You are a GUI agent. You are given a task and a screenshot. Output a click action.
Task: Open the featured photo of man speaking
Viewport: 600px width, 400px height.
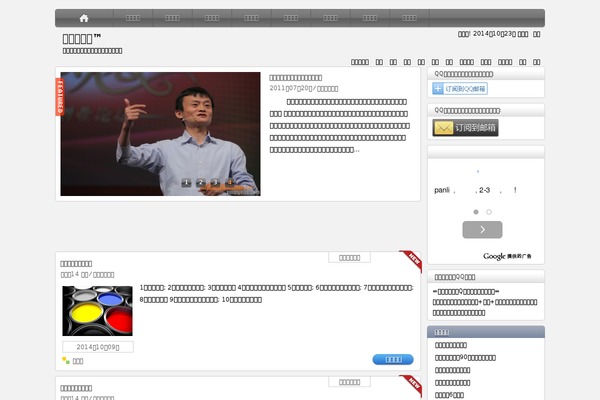coord(160,134)
